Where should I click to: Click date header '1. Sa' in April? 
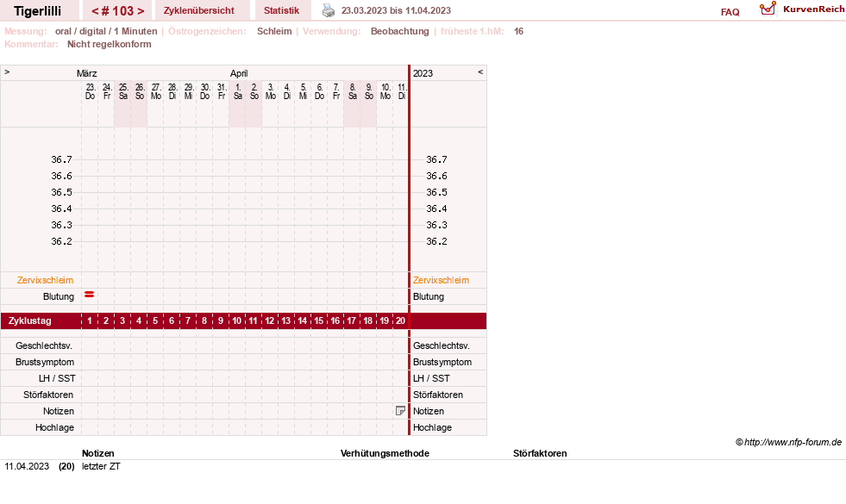237,91
